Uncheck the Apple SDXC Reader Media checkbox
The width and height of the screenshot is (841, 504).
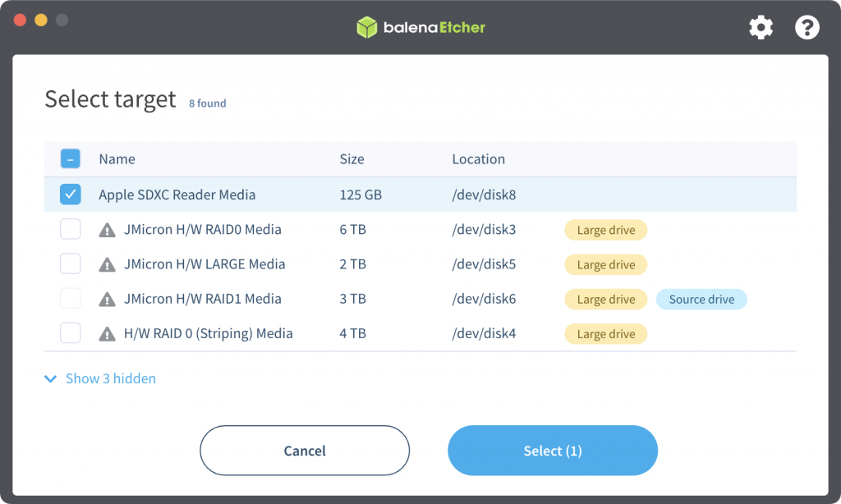click(x=71, y=194)
